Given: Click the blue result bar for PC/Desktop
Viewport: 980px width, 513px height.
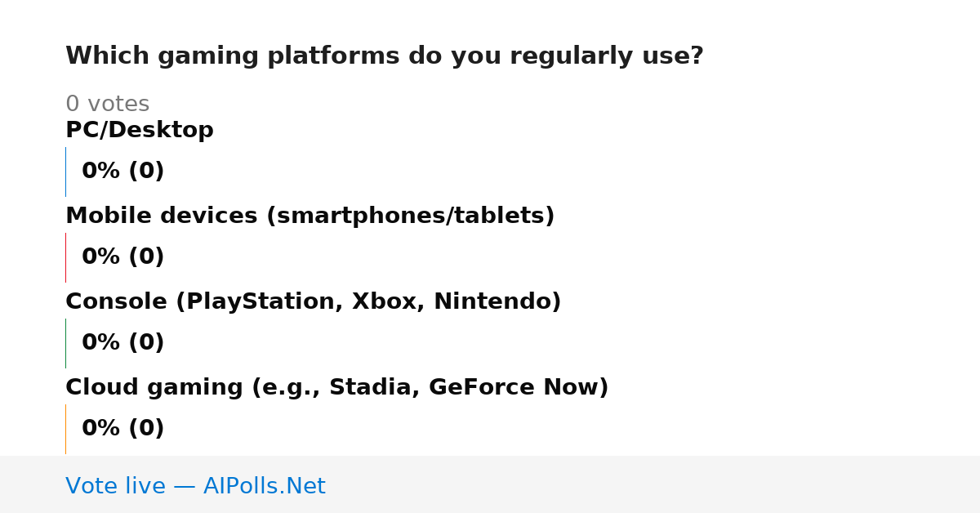Looking at the screenshot, I should pyautogui.click(x=65, y=172).
